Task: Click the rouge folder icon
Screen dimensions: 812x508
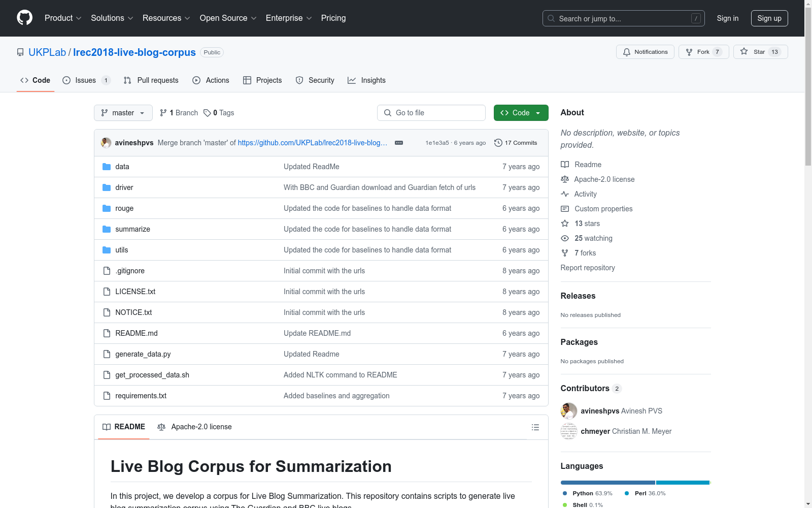Action: [107, 208]
